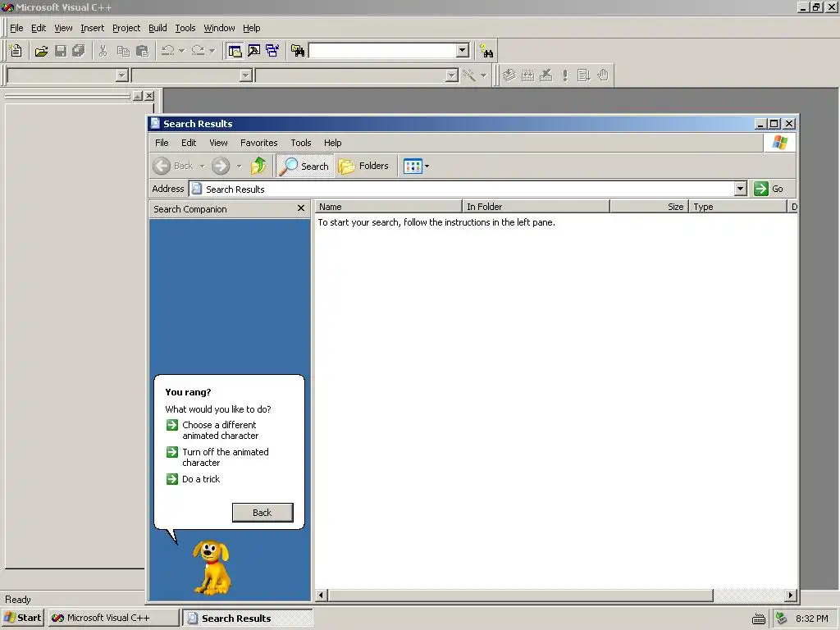Screen dimensions: 840x630
Task: Click the Folders button in Search Results
Action: click(363, 166)
